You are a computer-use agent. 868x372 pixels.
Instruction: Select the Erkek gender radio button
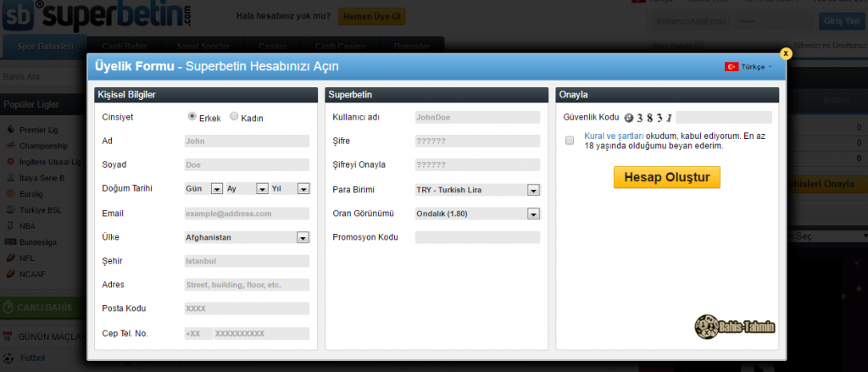coord(192,117)
